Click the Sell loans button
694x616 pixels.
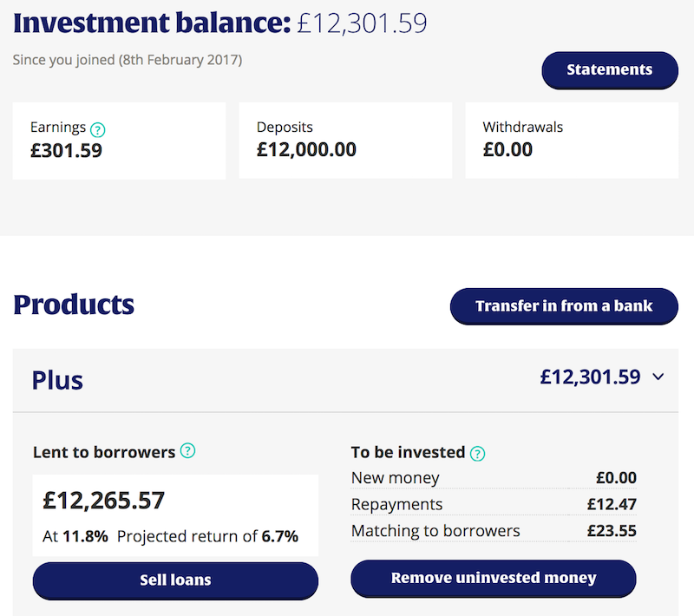[x=175, y=580]
